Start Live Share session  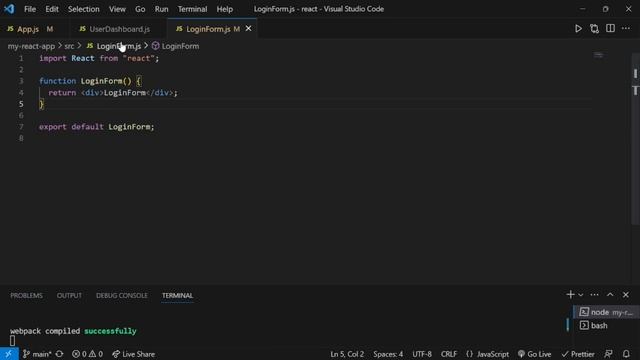(x=133, y=354)
